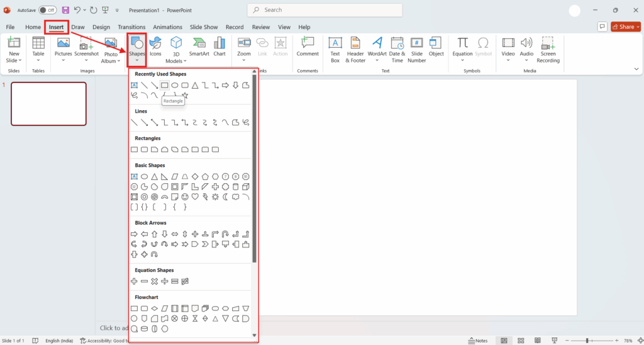644x345 pixels.
Task: Select the Rectangle shape in Recently Used Shapes
Action: (164, 85)
